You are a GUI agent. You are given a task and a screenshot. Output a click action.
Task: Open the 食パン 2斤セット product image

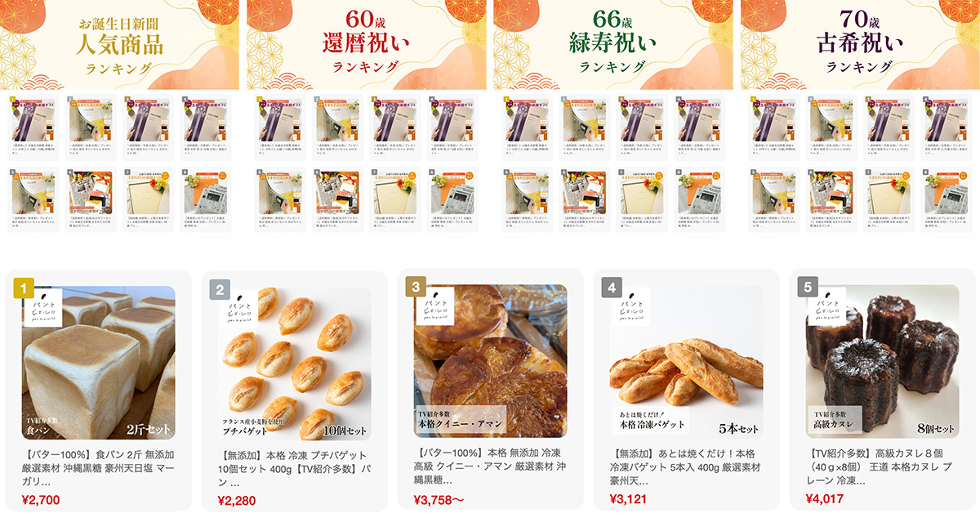pos(99,362)
